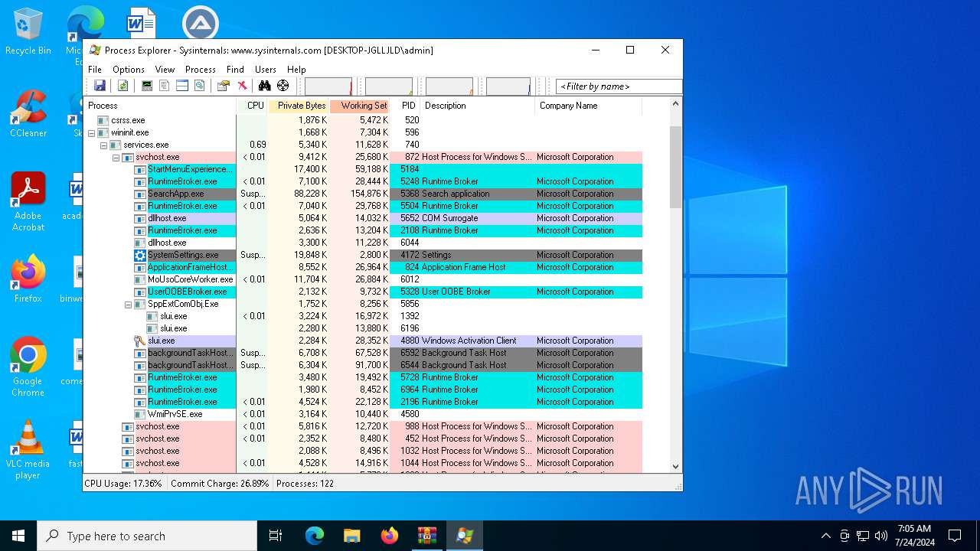Open the Google Chrome desktop shortcut
The height and width of the screenshot is (551, 980).
(x=28, y=367)
